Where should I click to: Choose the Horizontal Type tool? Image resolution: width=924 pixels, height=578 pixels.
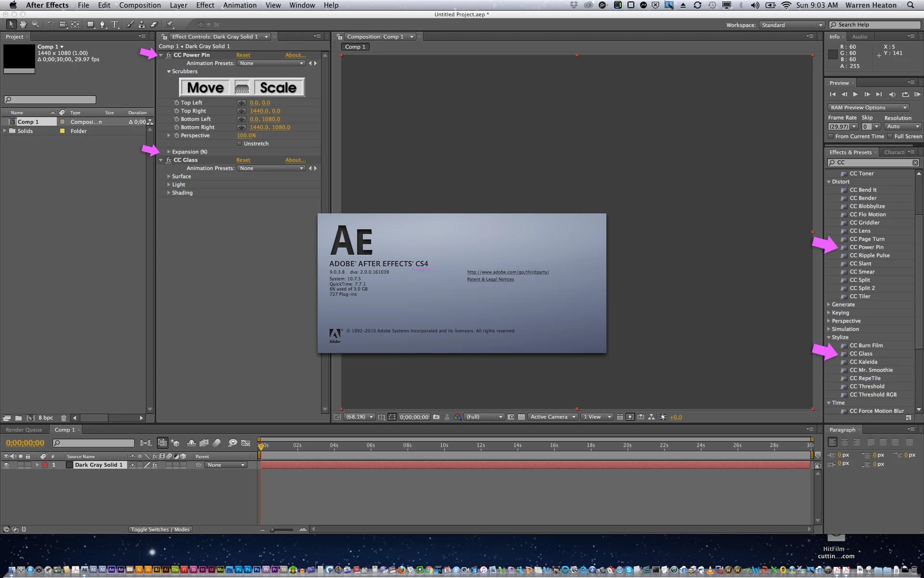tap(115, 25)
